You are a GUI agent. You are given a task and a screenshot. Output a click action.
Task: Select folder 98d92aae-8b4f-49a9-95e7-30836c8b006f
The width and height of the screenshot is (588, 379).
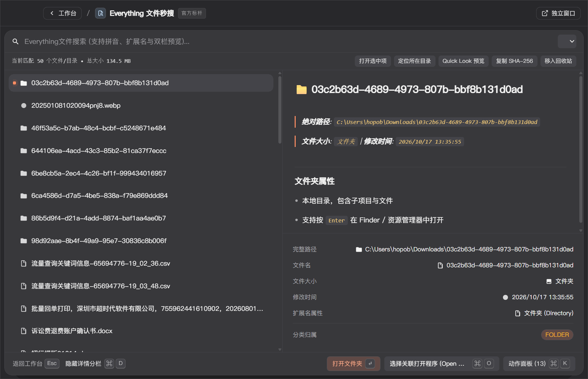pos(141,241)
